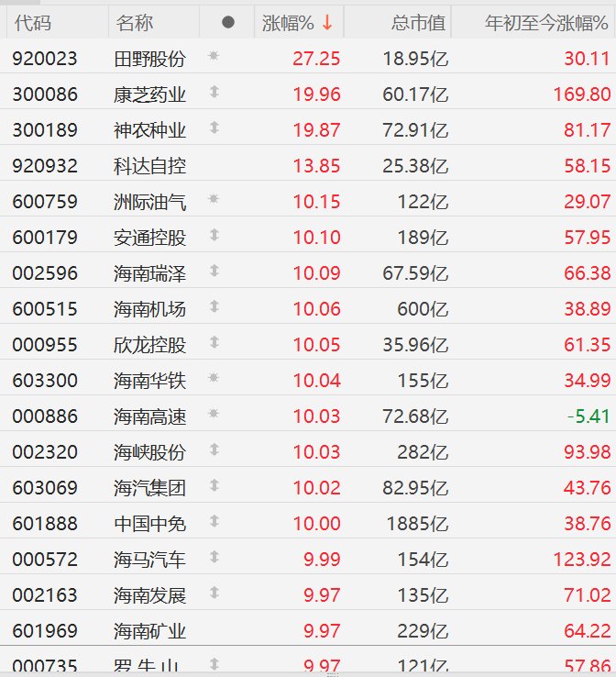The width and height of the screenshot is (616, 677).
Task: Click the marker icon for 海峡股份
Action: (x=214, y=449)
